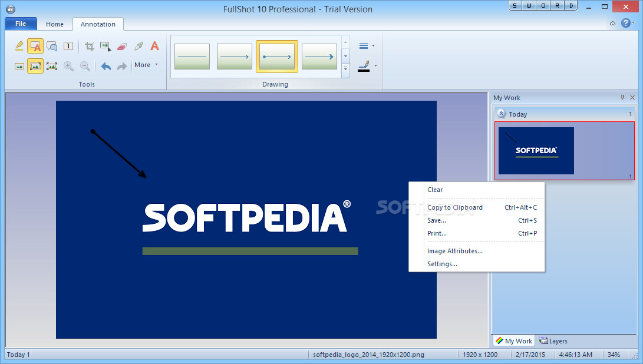Image resolution: width=643 pixels, height=364 pixels.
Task: Switch to the My Work bottom tab
Action: click(x=514, y=340)
